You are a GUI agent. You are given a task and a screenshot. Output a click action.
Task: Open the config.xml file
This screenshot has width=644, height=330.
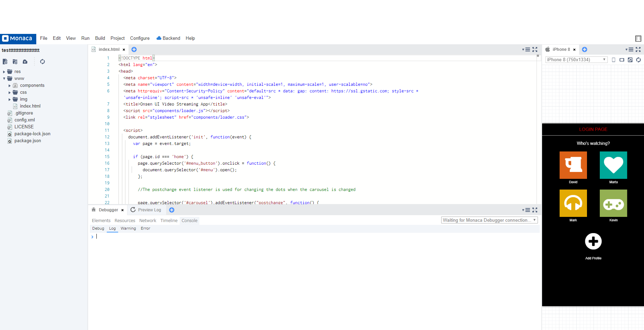coord(25,120)
